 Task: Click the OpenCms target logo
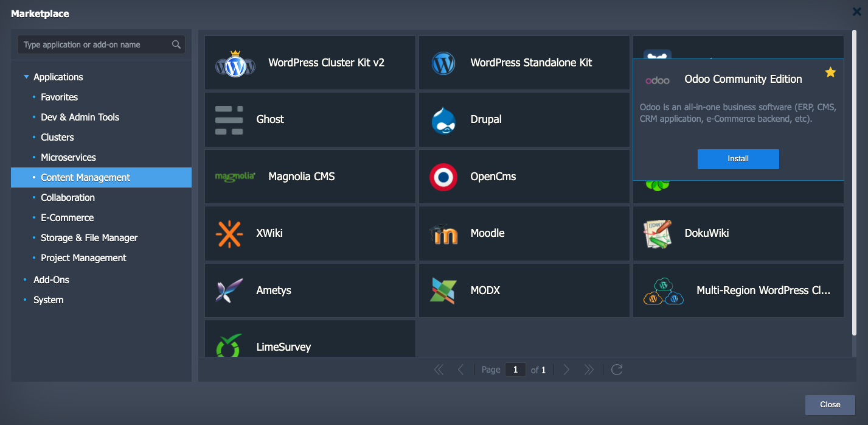point(443,177)
